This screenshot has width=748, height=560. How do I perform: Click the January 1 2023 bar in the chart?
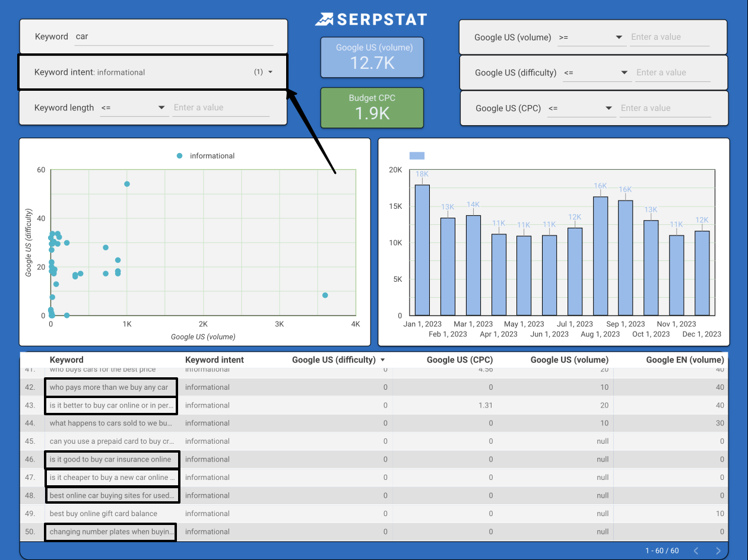[x=423, y=249]
